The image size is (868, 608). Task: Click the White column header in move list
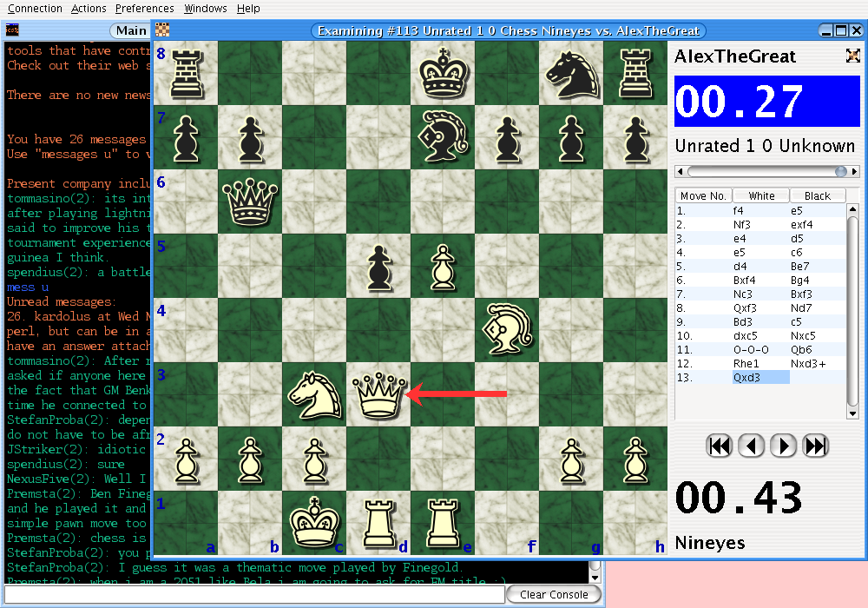click(761, 196)
